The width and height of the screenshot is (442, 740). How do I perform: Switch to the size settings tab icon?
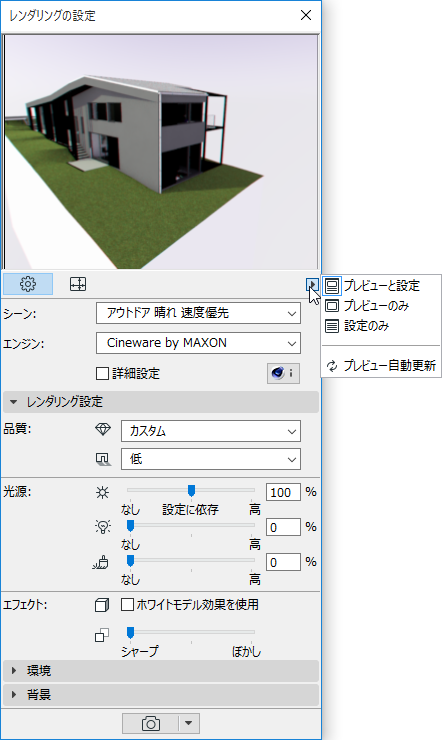[78, 284]
